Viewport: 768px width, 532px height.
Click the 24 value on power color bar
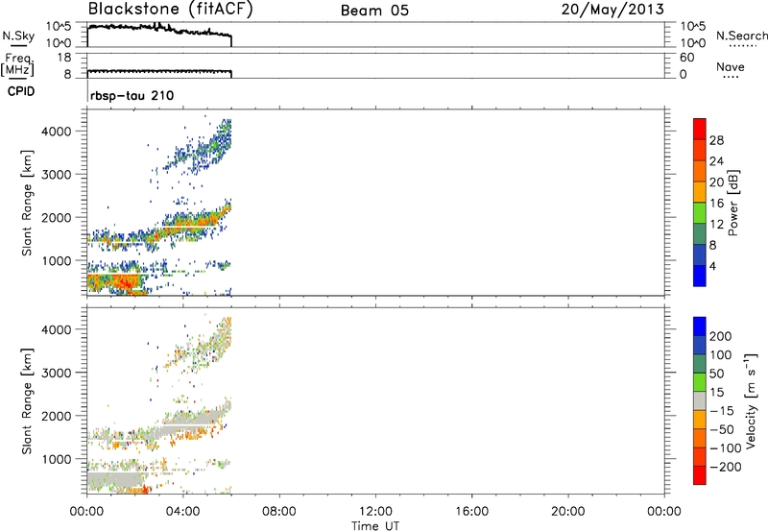tap(716, 161)
